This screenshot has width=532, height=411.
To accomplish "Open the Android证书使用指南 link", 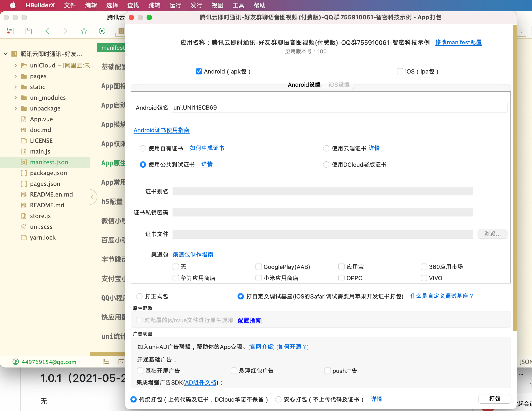I will (162, 130).
